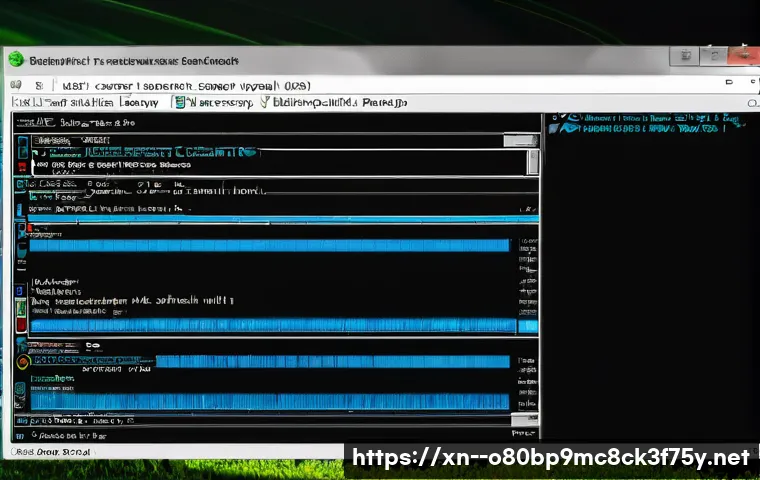The image size is (760, 480).
Task: Click the vertical scrollbar of the upper list
Action: coord(533,162)
